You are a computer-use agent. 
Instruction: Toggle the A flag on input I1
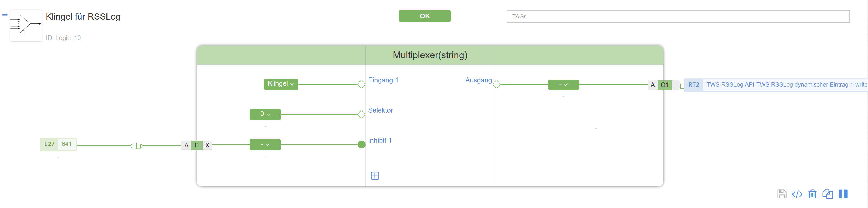click(186, 145)
